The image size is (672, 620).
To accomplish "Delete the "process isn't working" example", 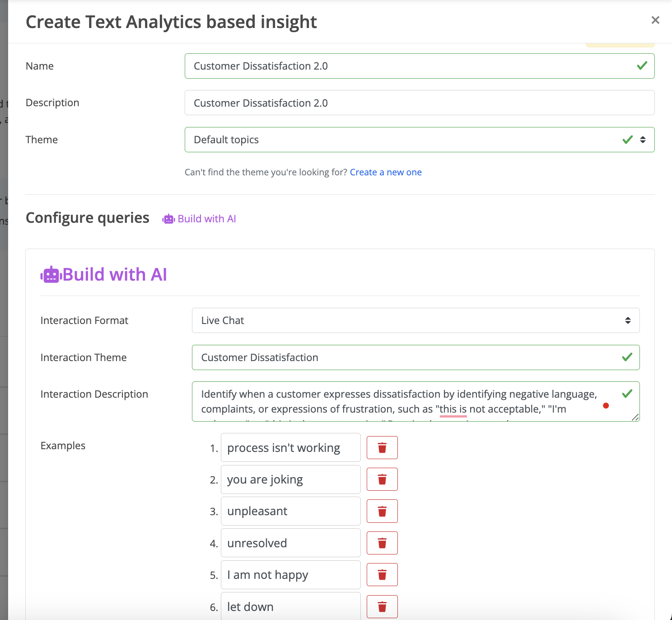I will tap(382, 447).
